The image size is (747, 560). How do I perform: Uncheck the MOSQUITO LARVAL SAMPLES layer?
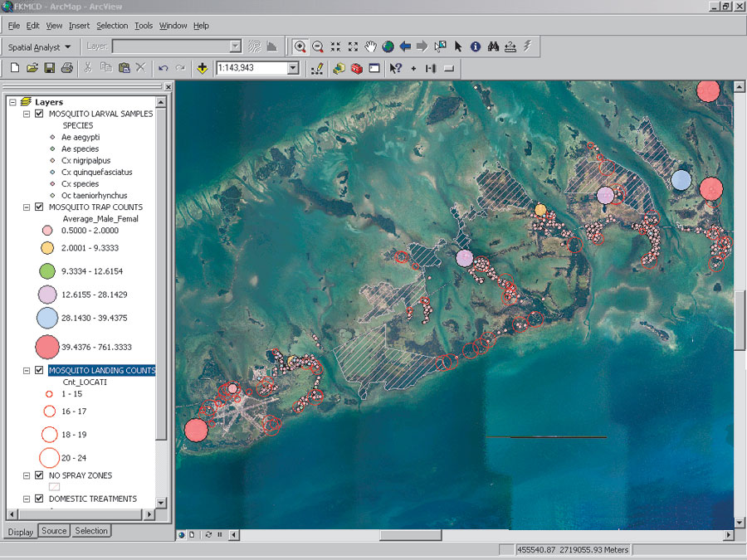tap(39, 114)
